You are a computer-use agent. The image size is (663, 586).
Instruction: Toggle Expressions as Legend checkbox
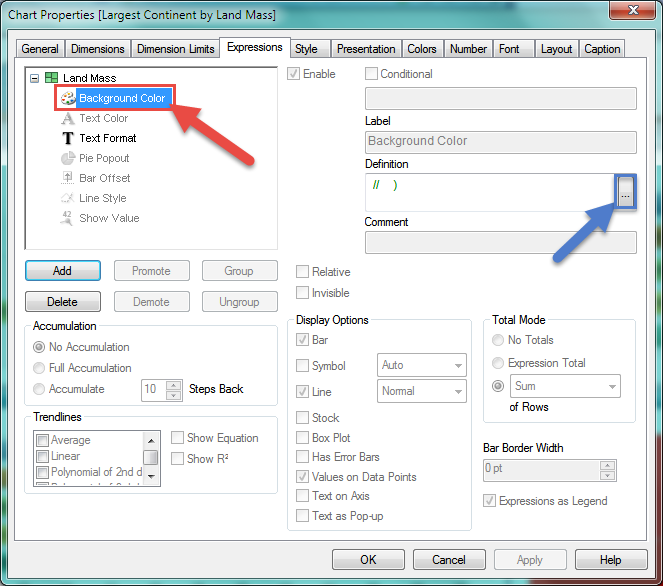coord(490,501)
